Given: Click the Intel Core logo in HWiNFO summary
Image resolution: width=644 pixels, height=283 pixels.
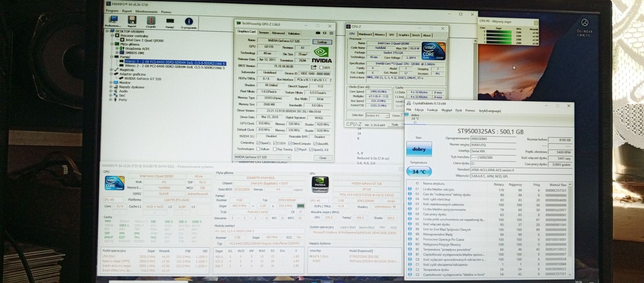Looking at the screenshot, I should pyautogui.click(x=115, y=183).
